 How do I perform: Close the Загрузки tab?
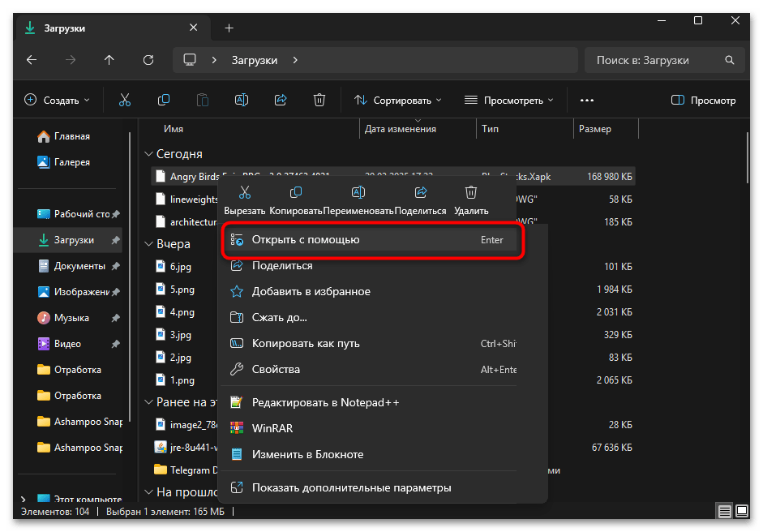click(193, 28)
